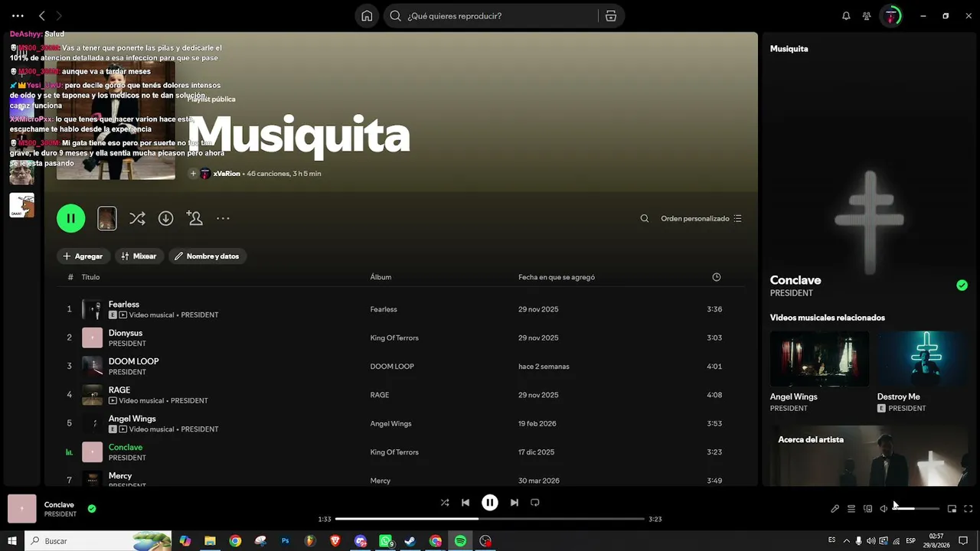The height and width of the screenshot is (551, 980).
Task: Click the 'Nombre y datos' button
Action: (x=207, y=256)
